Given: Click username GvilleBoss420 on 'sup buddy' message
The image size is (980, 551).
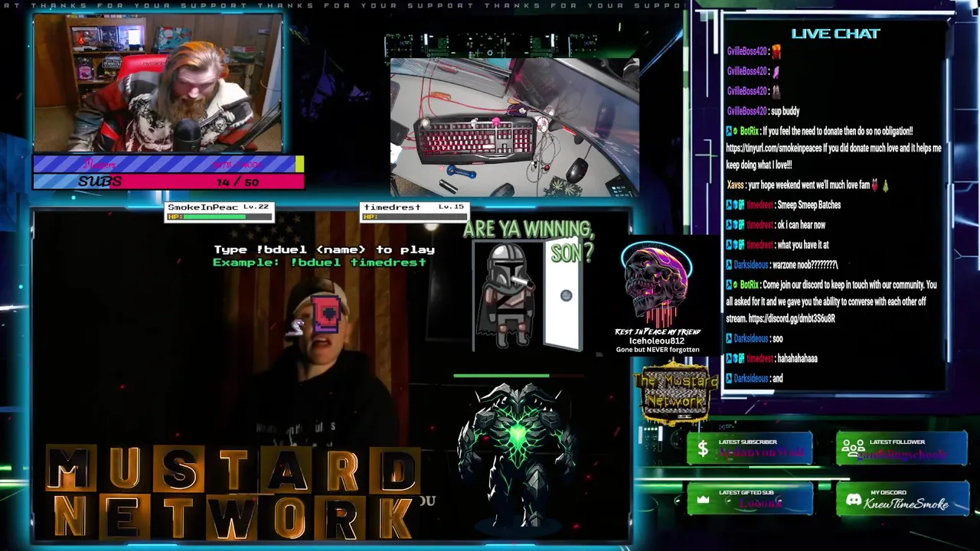Looking at the screenshot, I should click(x=747, y=111).
